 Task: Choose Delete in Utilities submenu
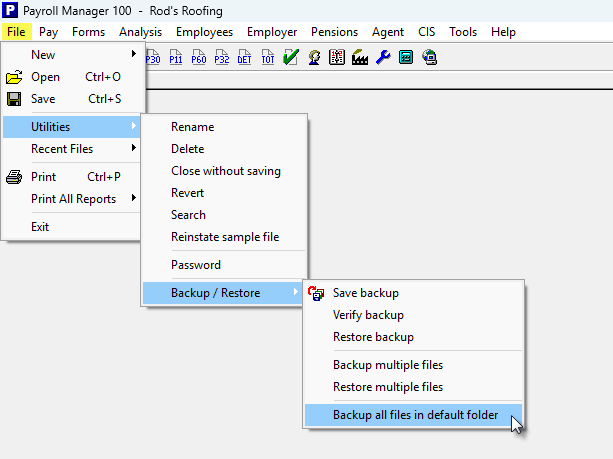[224, 149]
